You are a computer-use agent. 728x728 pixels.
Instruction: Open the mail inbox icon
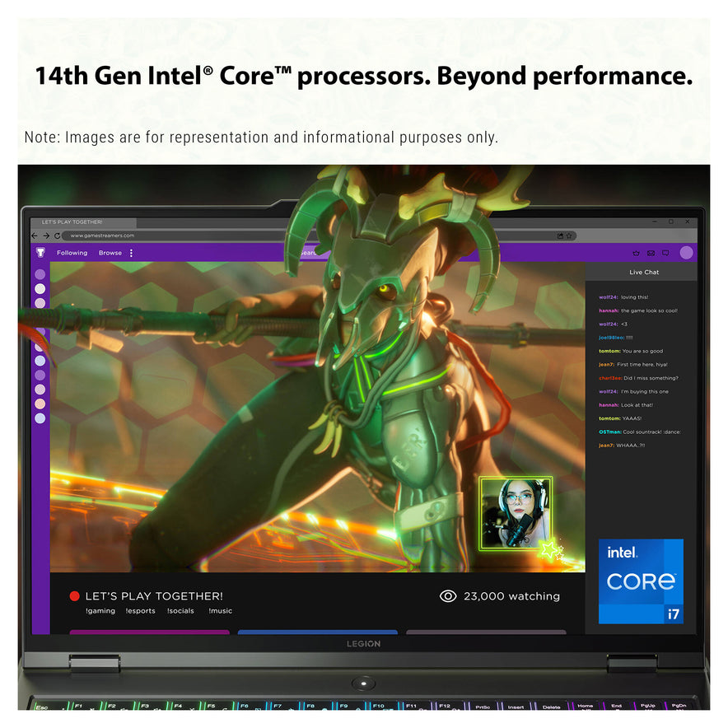tap(651, 253)
